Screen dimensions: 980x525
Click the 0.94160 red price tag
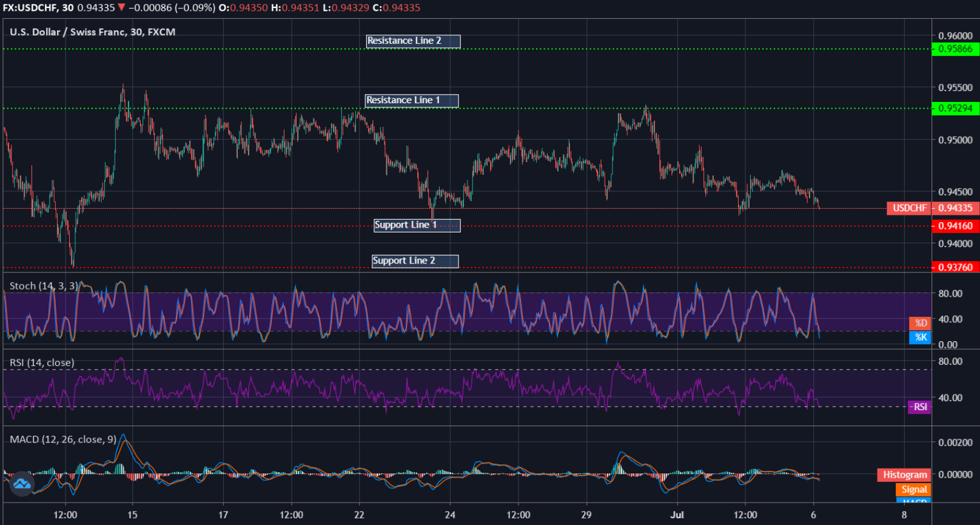pos(955,226)
